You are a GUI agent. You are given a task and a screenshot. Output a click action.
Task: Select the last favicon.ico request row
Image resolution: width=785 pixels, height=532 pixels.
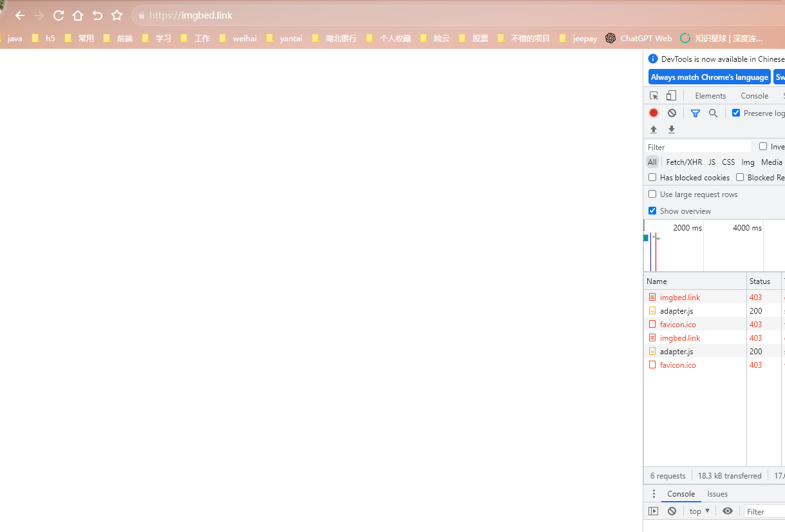[714, 365]
